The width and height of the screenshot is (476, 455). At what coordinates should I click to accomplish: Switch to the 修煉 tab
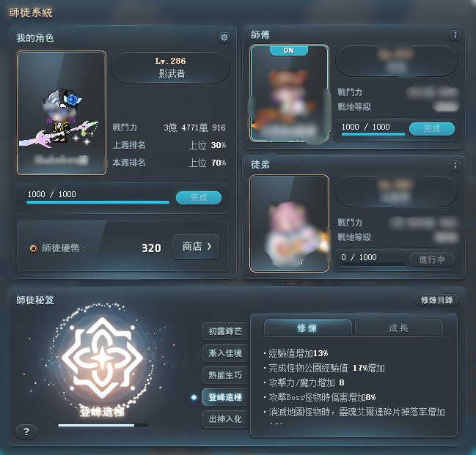(x=307, y=328)
